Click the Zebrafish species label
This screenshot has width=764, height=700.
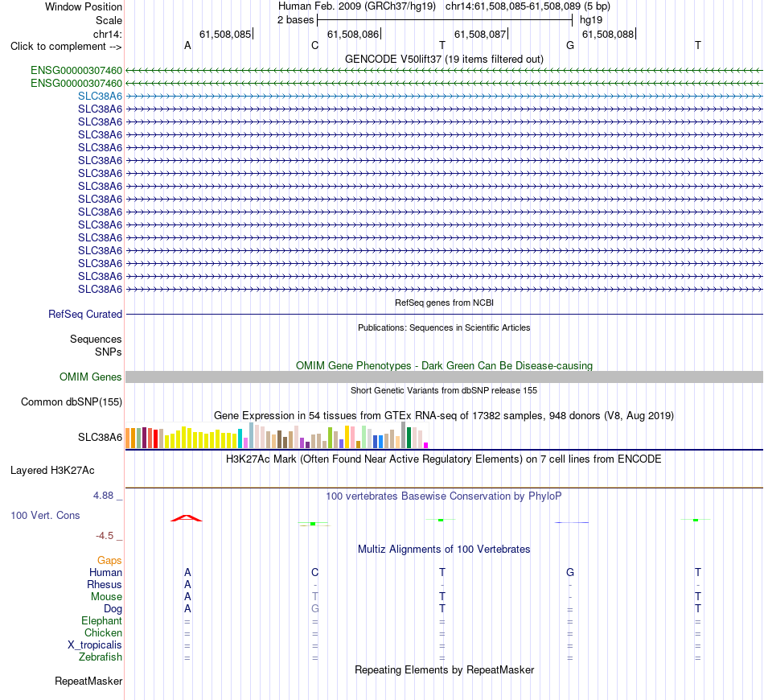[101, 657]
